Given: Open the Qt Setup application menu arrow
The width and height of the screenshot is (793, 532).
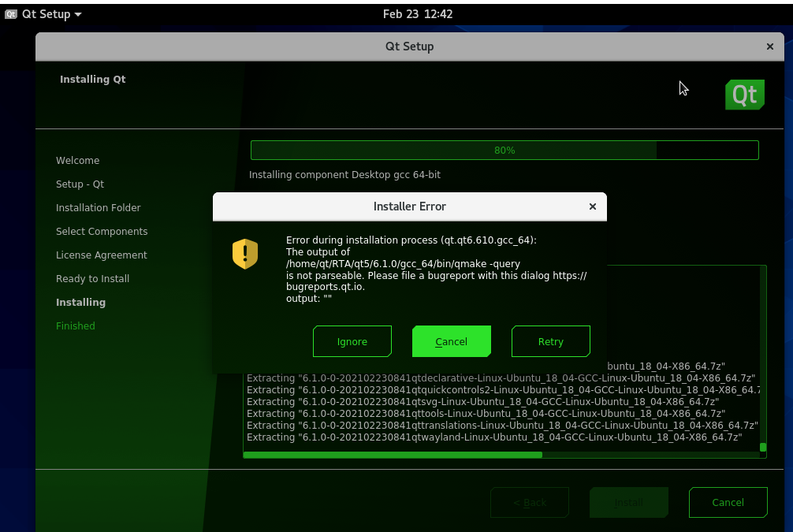Looking at the screenshot, I should point(78,14).
